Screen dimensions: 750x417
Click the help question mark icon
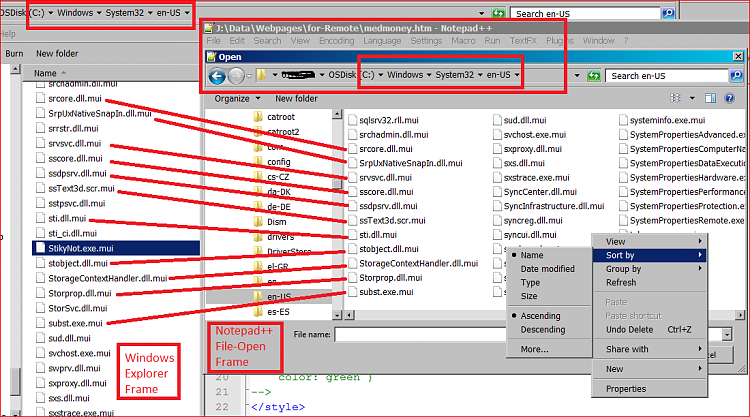pos(729,98)
